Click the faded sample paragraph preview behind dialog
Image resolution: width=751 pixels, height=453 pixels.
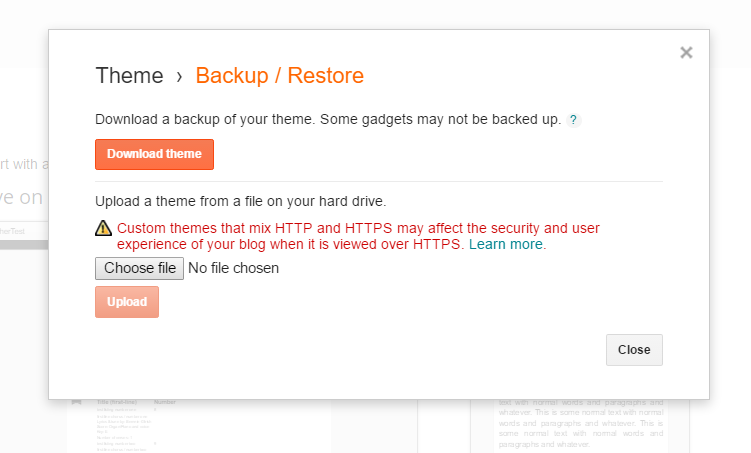pyautogui.click(x=580, y=424)
